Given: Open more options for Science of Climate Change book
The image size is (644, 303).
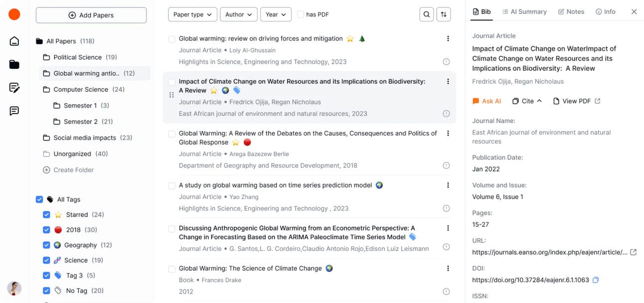Looking at the screenshot, I should click(x=448, y=268).
